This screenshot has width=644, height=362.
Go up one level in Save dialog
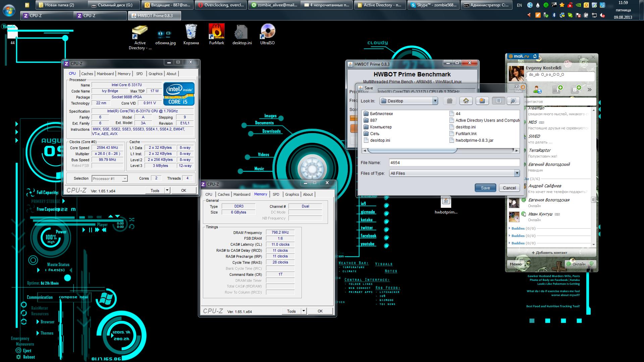pos(449,101)
